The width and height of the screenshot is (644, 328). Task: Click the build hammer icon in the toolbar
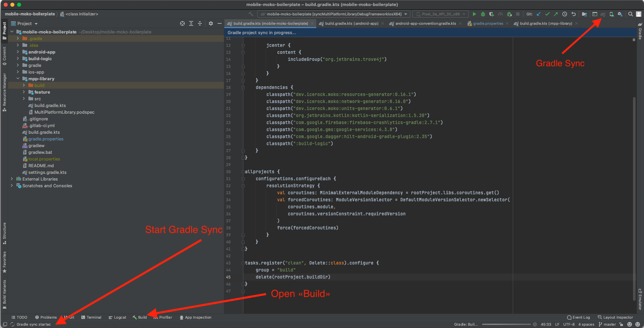251,14
